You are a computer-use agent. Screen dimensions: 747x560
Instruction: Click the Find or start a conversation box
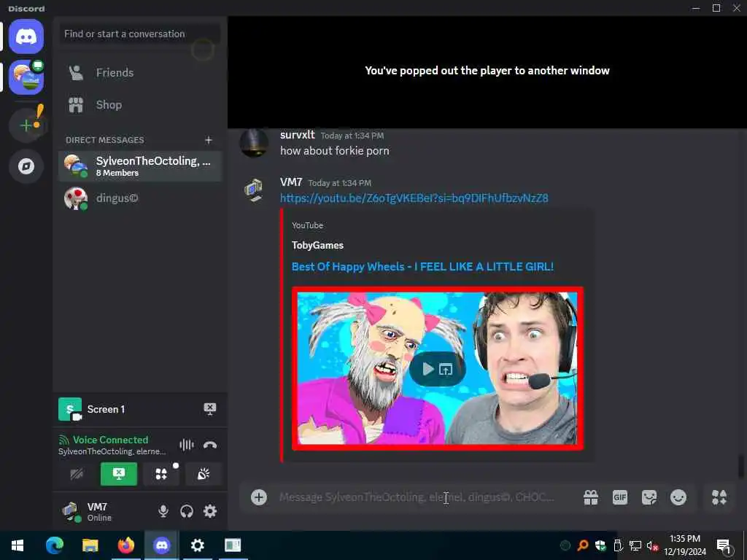pyautogui.click(x=139, y=34)
